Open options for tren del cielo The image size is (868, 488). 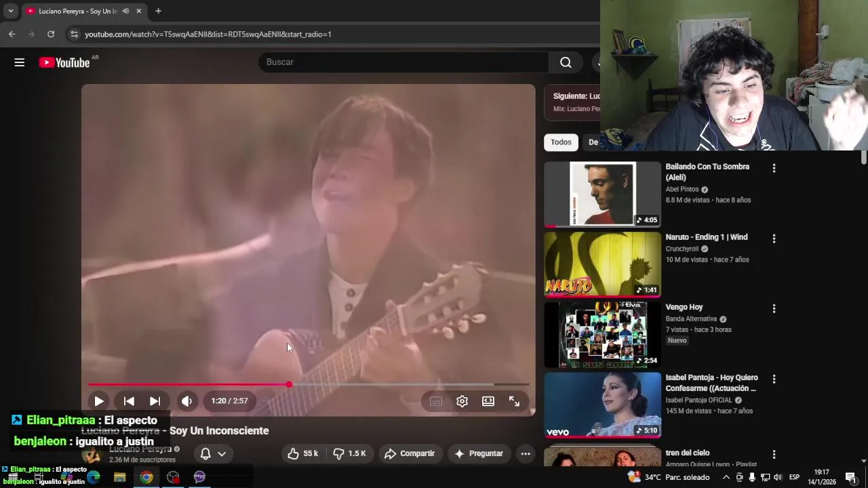click(774, 454)
